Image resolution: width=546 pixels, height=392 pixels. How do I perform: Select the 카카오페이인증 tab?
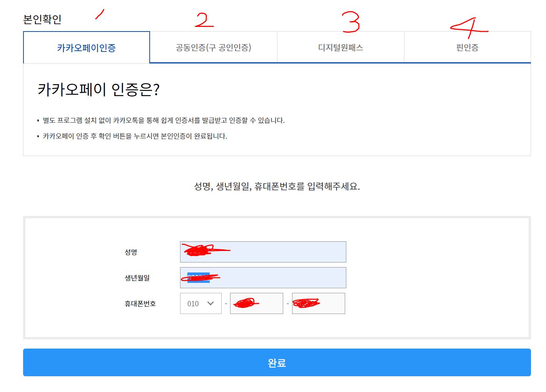(x=87, y=48)
